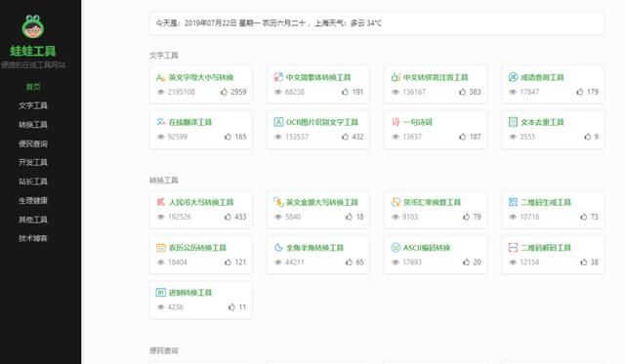
Task: Click the dollar icon beside 英文金额大写转换工具
Action: point(278,202)
